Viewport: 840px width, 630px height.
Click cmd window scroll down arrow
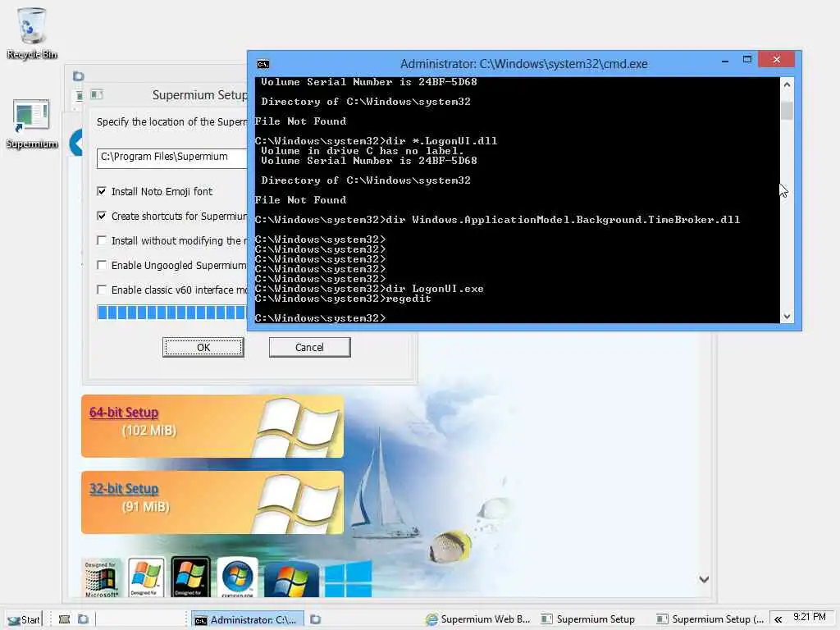[787, 317]
